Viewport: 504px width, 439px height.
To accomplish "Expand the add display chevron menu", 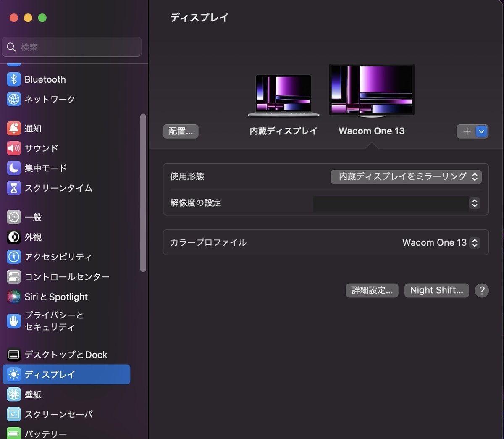I will 482,131.
